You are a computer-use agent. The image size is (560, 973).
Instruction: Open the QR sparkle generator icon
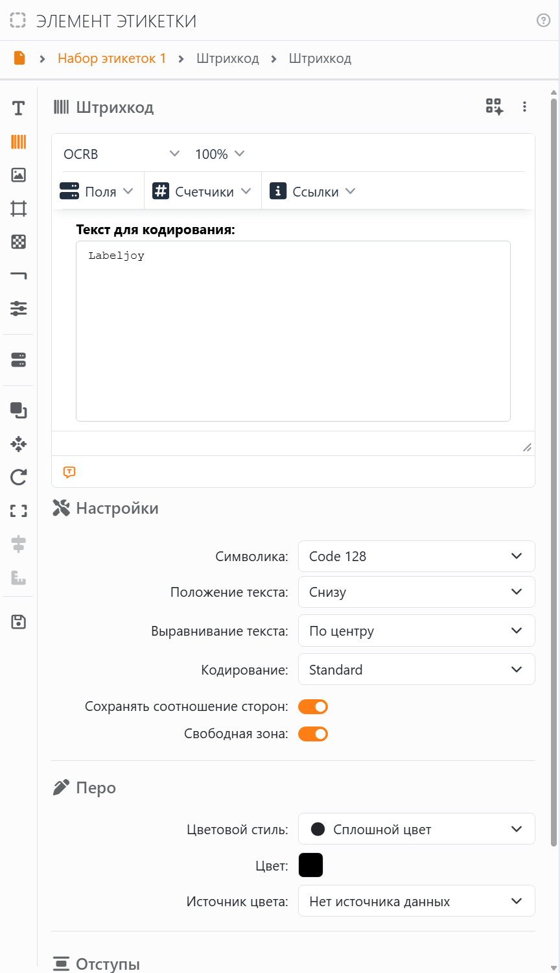point(494,107)
